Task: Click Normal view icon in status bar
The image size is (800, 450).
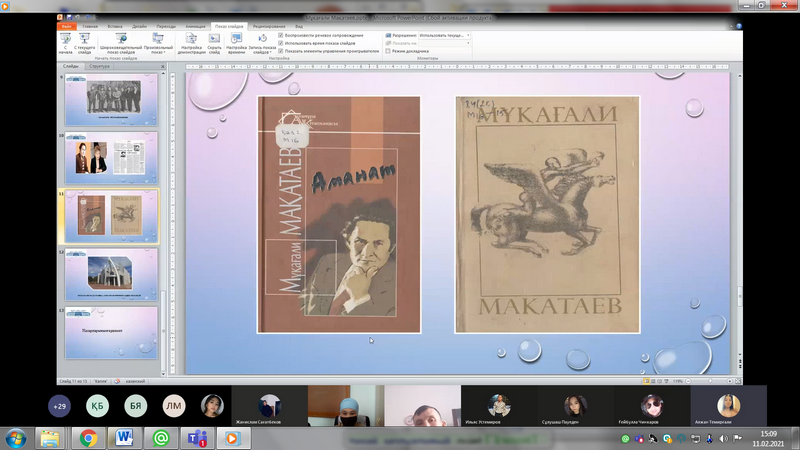Action: (646, 381)
